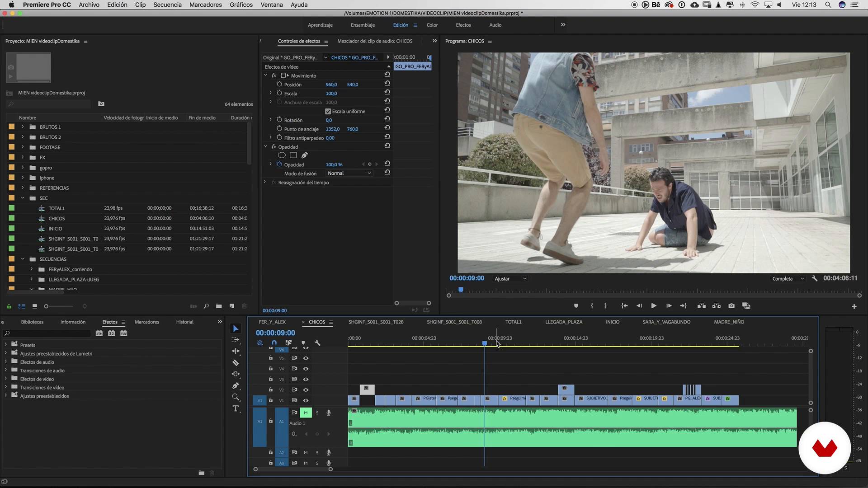868x488 pixels.
Task: Play the program monitor sequence
Action: pyautogui.click(x=654, y=306)
